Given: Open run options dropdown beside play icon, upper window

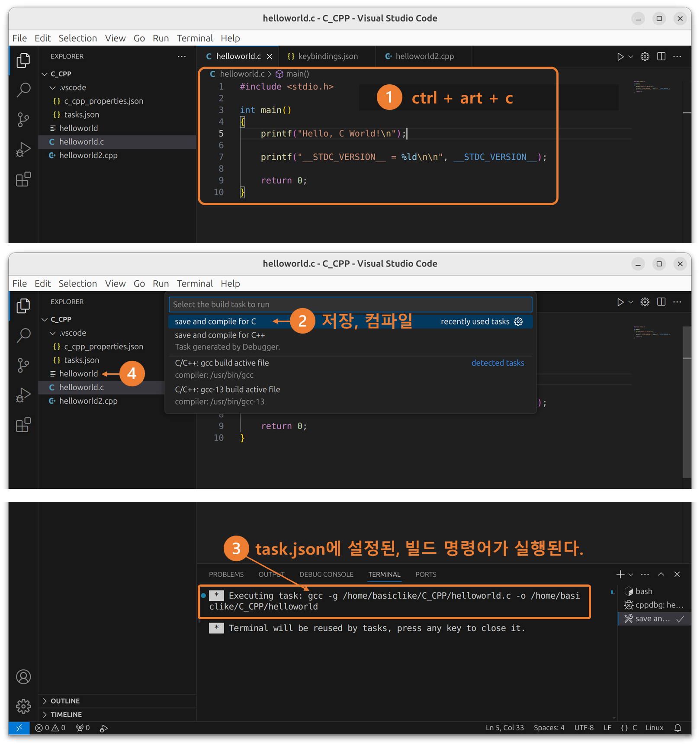Looking at the screenshot, I should tap(630, 57).
